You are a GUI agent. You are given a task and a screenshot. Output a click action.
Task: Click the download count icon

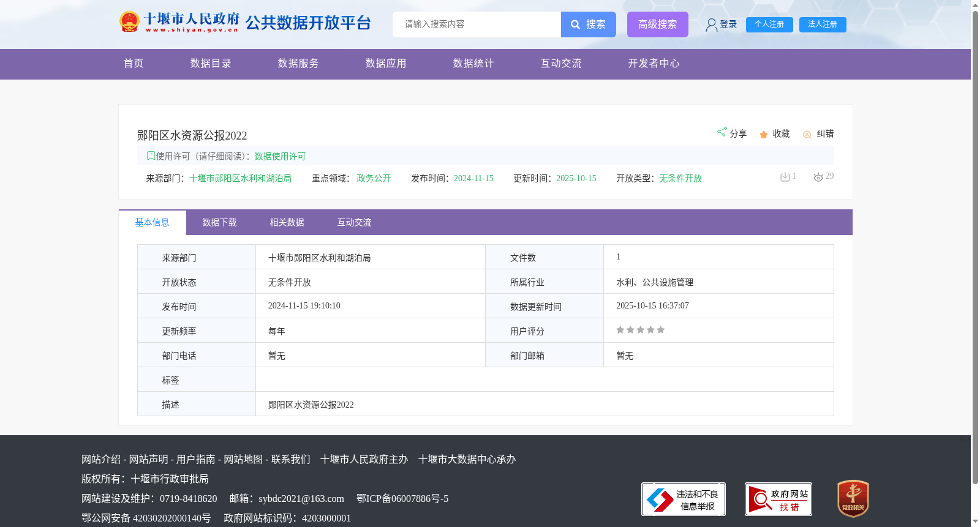pos(785,177)
